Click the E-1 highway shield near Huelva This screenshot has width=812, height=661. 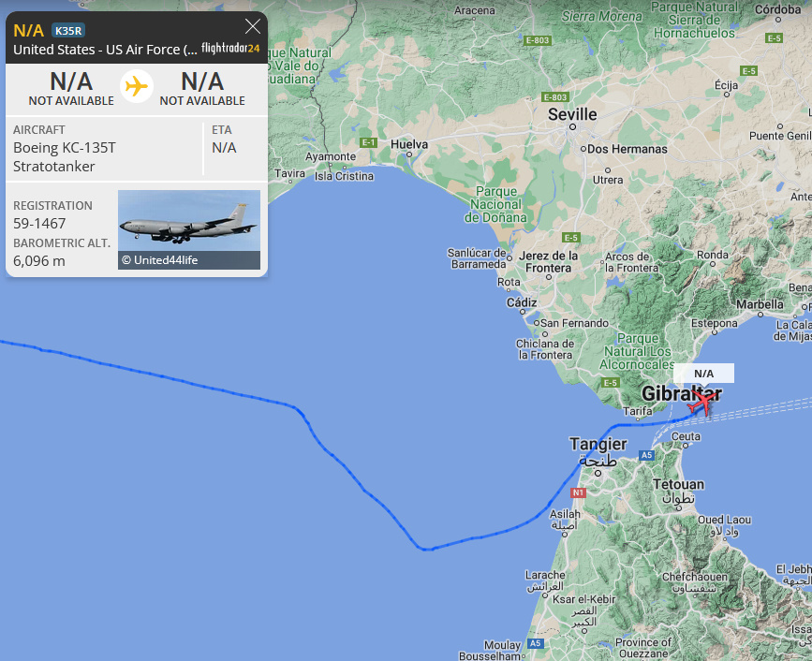click(368, 142)
